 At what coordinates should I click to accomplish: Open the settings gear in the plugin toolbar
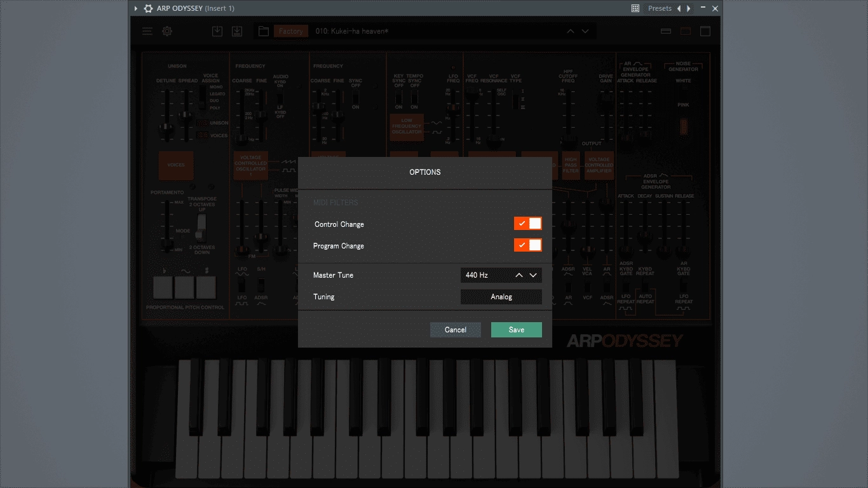pyautogui.click(x=166, y=31)
